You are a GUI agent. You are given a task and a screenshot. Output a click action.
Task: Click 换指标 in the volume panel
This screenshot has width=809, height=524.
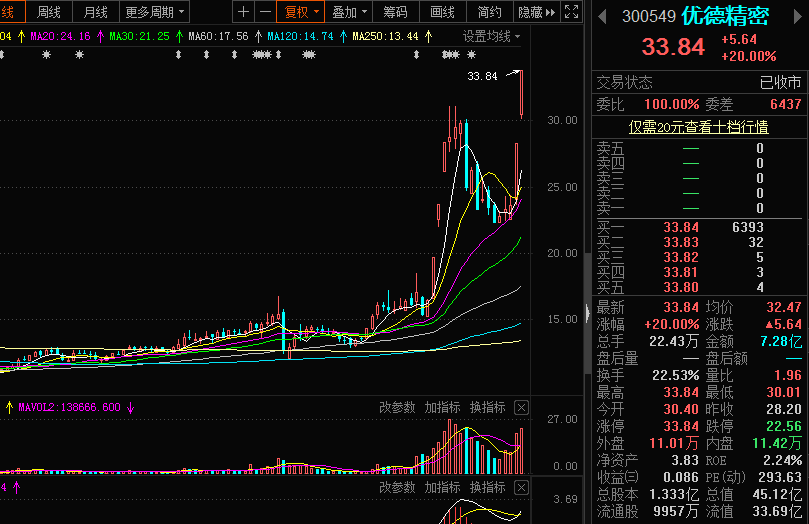488,407
